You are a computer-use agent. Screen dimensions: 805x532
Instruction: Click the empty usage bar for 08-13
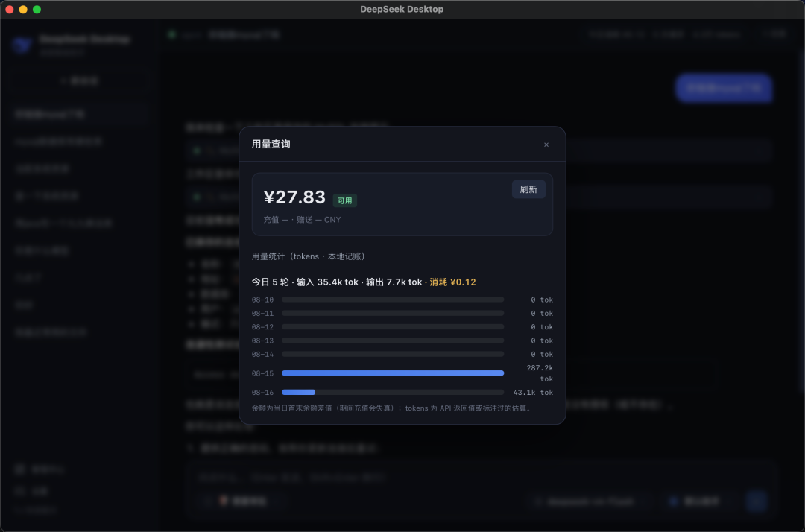(x=393, y=340)
